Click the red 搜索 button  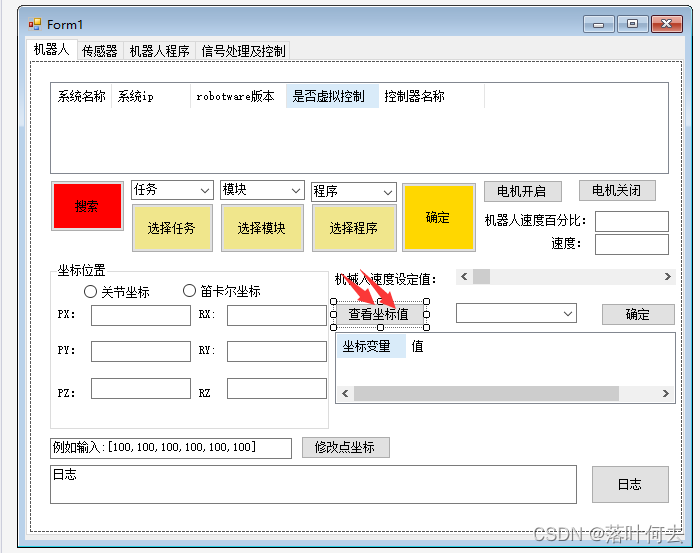(x=88, y=206)
